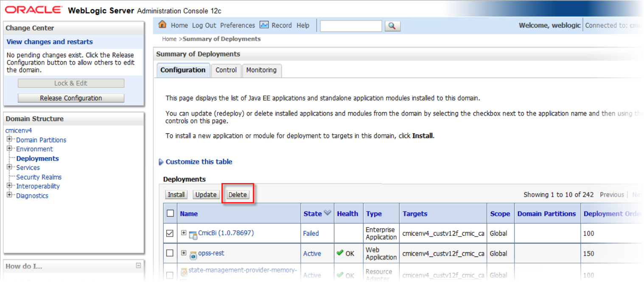
Task: Expand the Environment tree node
Action: coord(9,149)
